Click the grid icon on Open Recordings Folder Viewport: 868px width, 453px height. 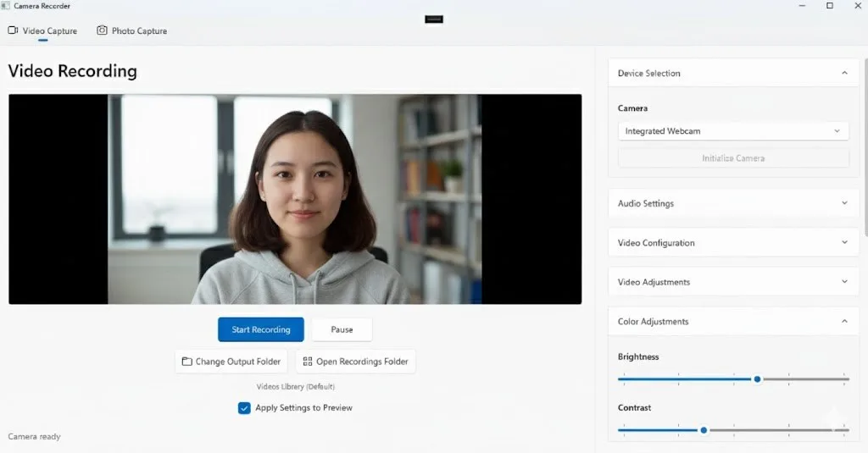pos(308,362)
